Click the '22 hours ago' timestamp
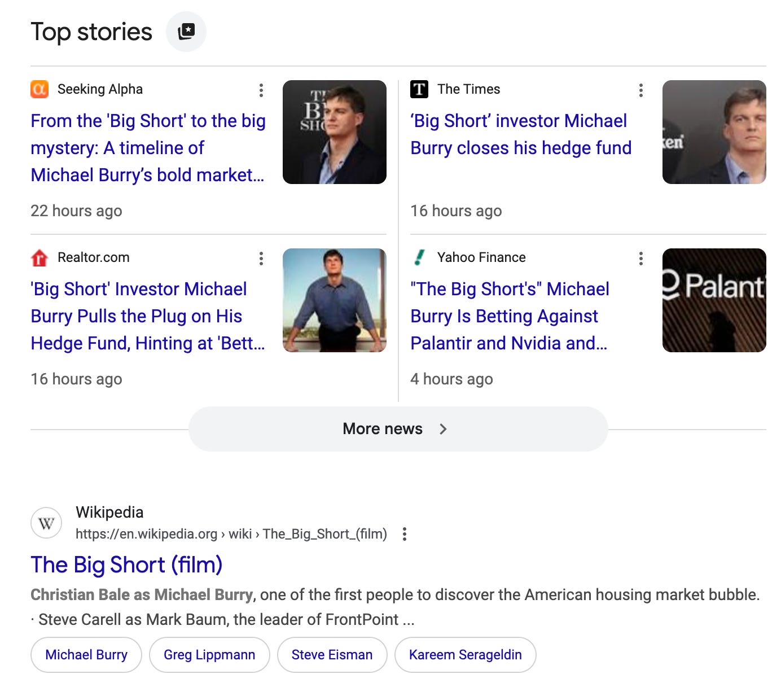 [x=76, y=211]
